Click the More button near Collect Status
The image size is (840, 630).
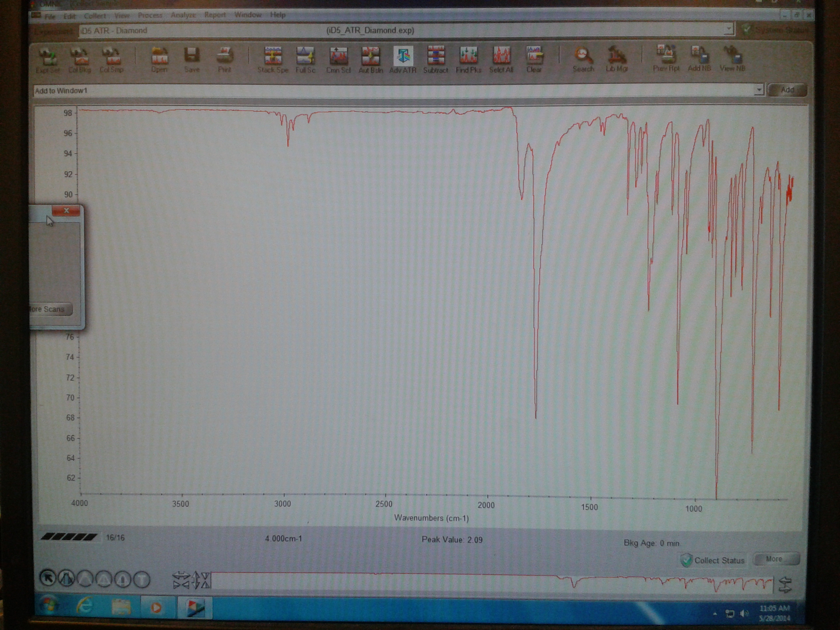coord(777,559)
